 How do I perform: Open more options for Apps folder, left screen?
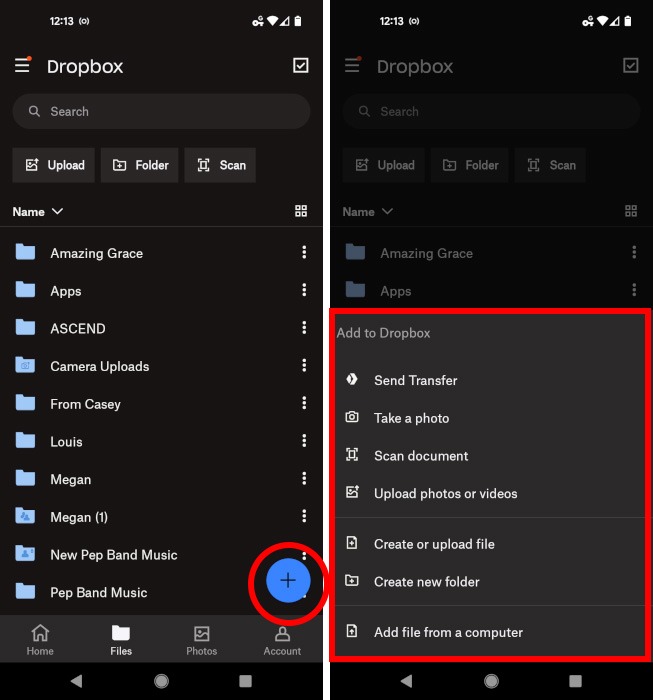coord(304,290)
